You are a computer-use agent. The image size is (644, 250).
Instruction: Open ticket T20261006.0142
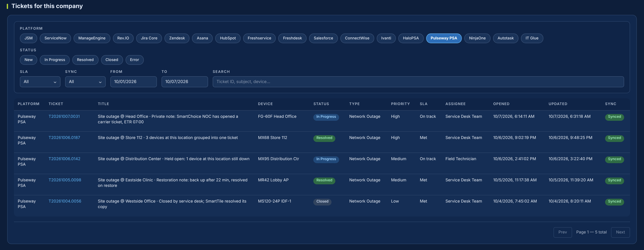pos(64,159)
